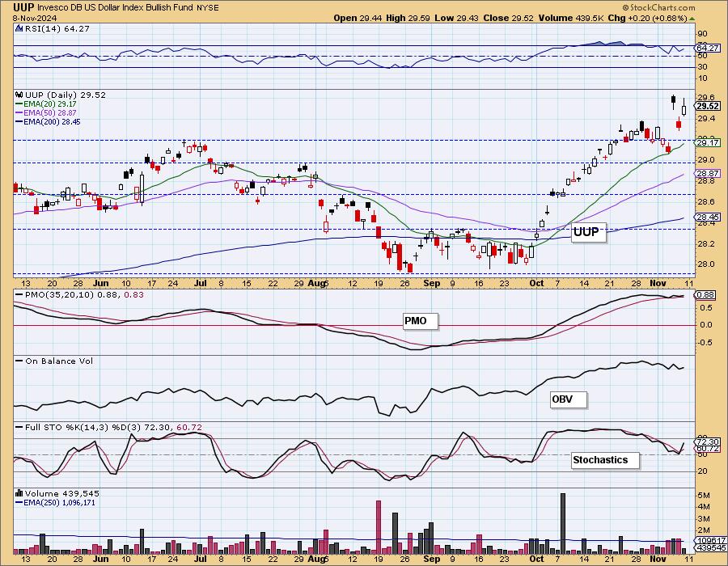Click 'Oct' on the price panel date axis
Image resolution: width=728 pixels, height=566 pixels.
537,282
